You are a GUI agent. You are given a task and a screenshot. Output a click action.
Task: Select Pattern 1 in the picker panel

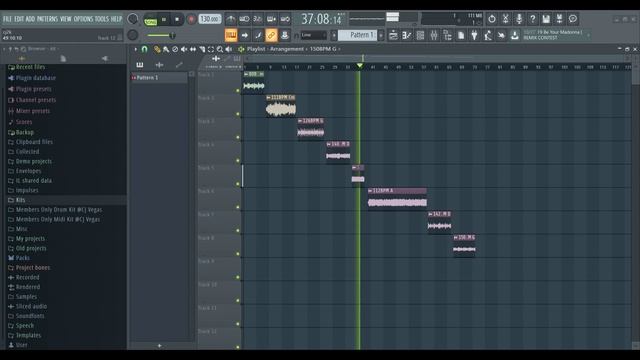tap(159, 78)
